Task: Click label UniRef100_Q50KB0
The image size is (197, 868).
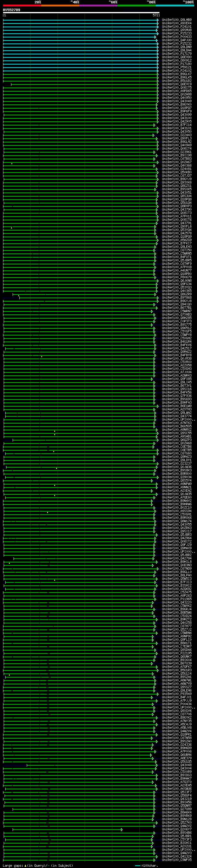Action: pos(177,172)
